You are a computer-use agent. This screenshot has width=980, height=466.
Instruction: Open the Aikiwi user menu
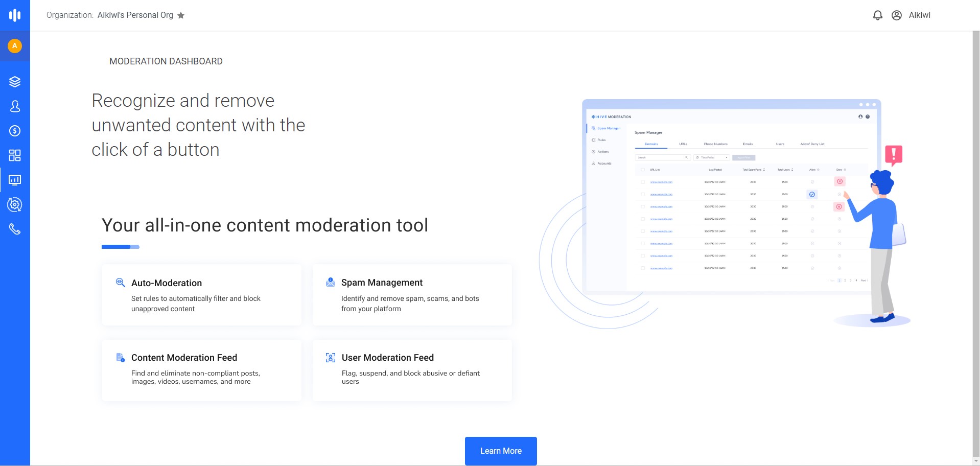tap(919, 15)
